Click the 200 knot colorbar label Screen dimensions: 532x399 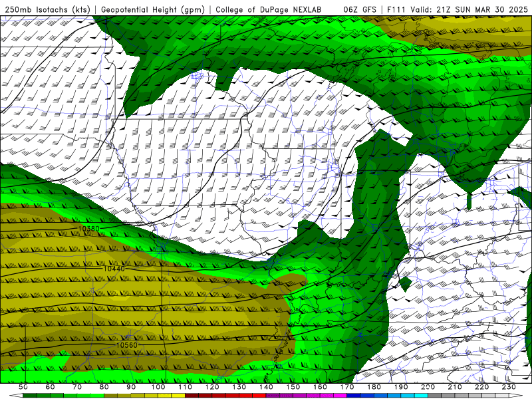(428, 387)
